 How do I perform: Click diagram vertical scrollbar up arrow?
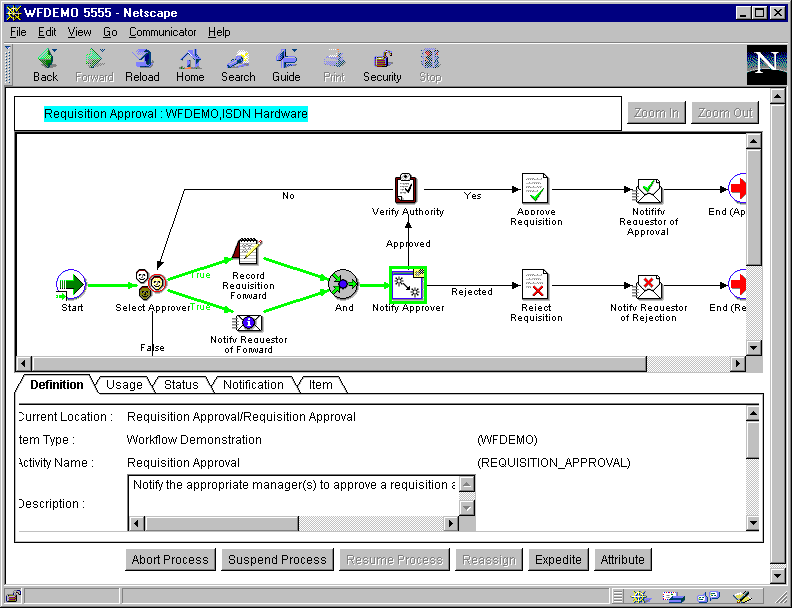[754, 141]
